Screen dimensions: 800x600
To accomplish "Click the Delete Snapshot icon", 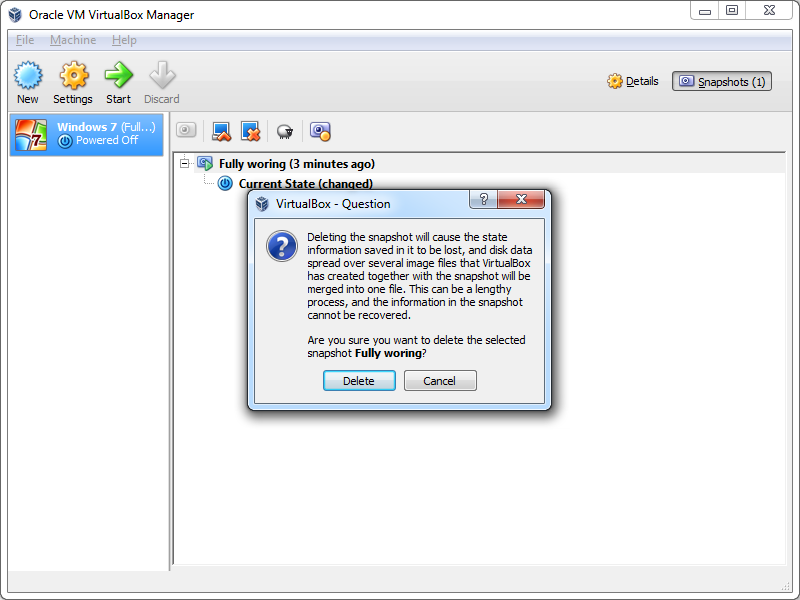I will point(250,131).
